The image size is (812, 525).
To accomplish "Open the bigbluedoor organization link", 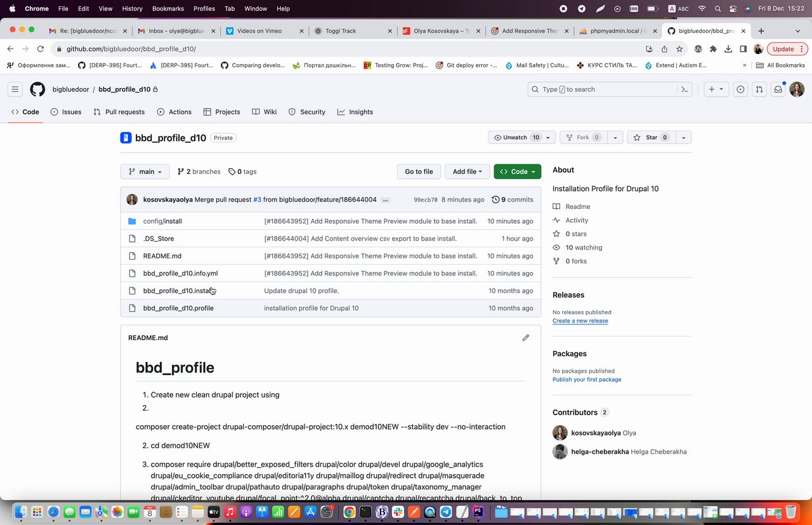I will coord(70,90).
